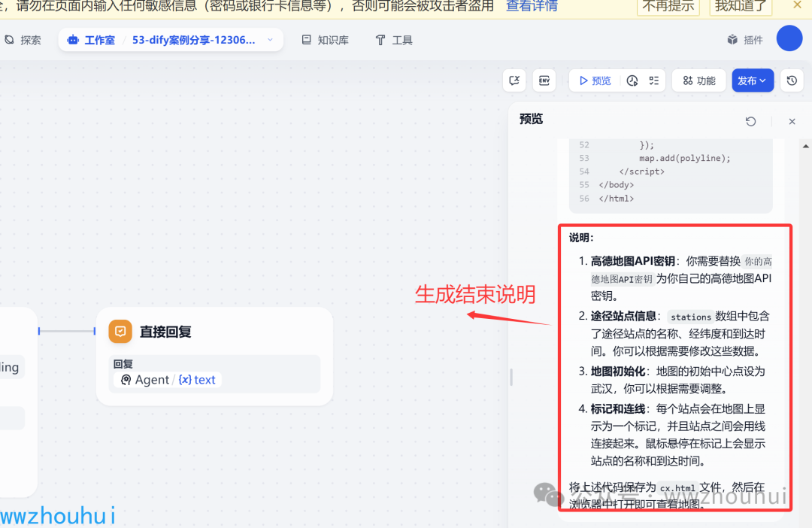Click the 途径站点信息 bold heading

[623, 316]
